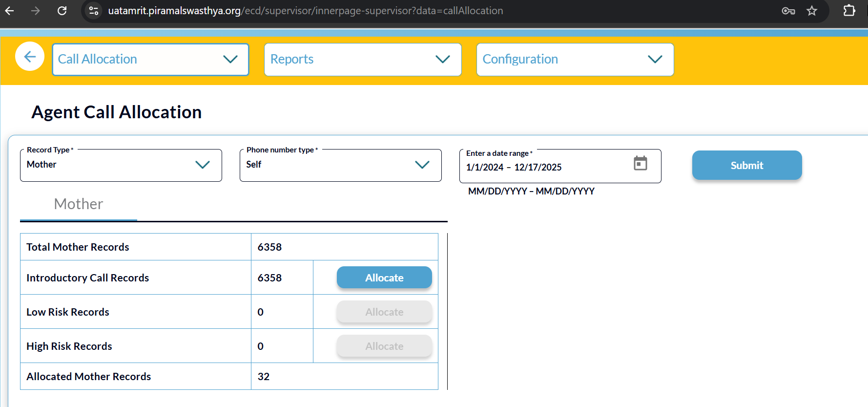
Task: Click Allocate for High Risk Records
Action: (384, 346)
